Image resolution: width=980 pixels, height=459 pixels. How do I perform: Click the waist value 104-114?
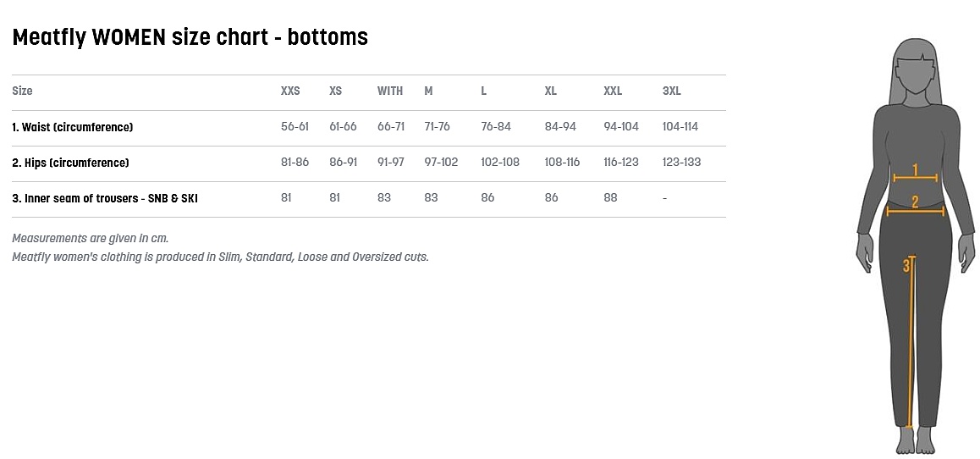[x=680, y=127]
